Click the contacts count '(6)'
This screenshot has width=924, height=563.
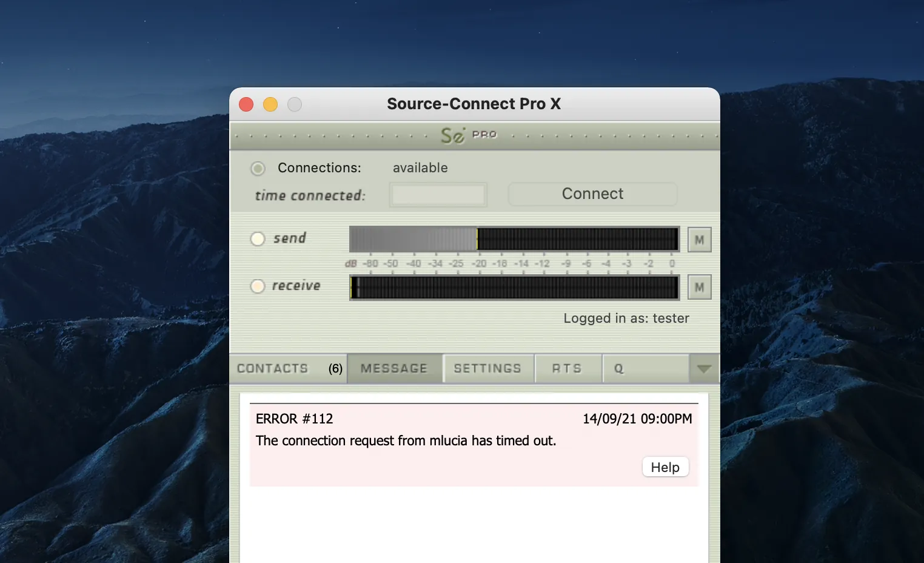(335, 369)
